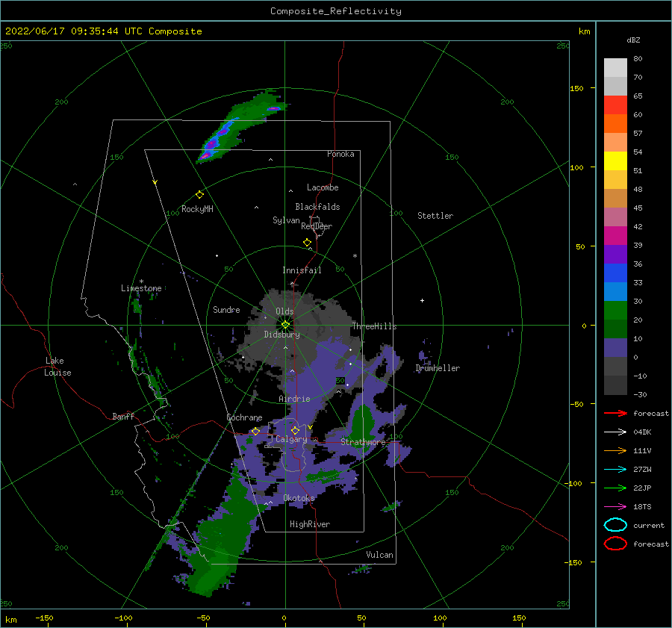Click the yellow 54 dBZ color swatch

(615, 161)
